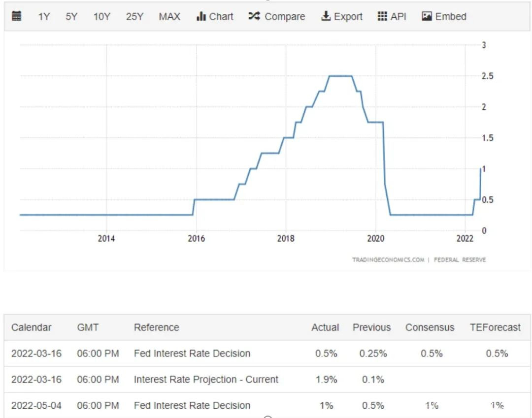Image resolution: width=532 pixels, height=418 pixels.
Task: Click the bar chart icon beside Chart
Action: coord(200,16)
